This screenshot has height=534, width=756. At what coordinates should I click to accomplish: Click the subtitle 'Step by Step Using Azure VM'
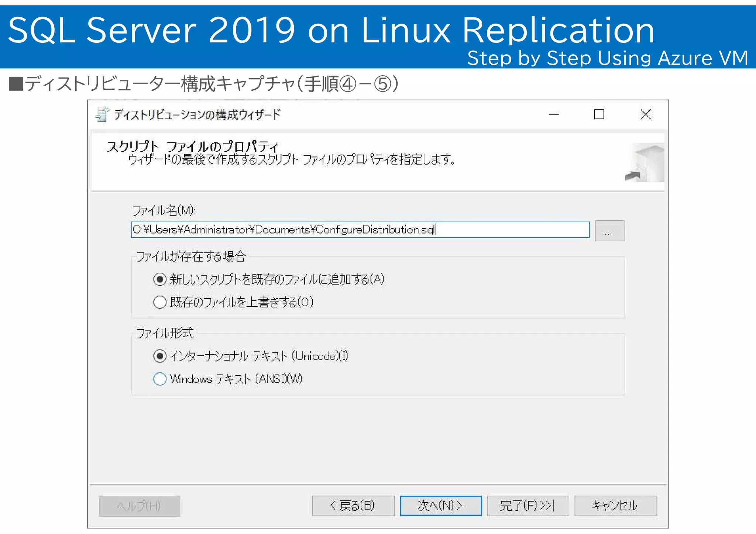(608, 58)
